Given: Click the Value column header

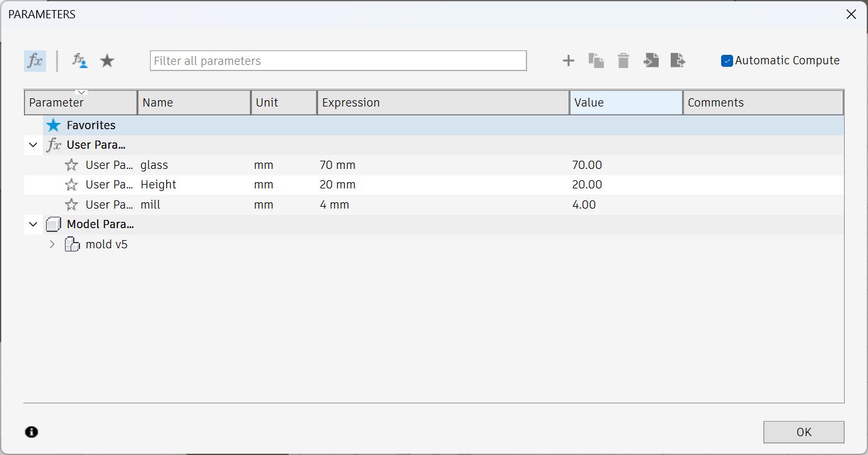Looking at the screenshot, I should [x=626, y=103].
